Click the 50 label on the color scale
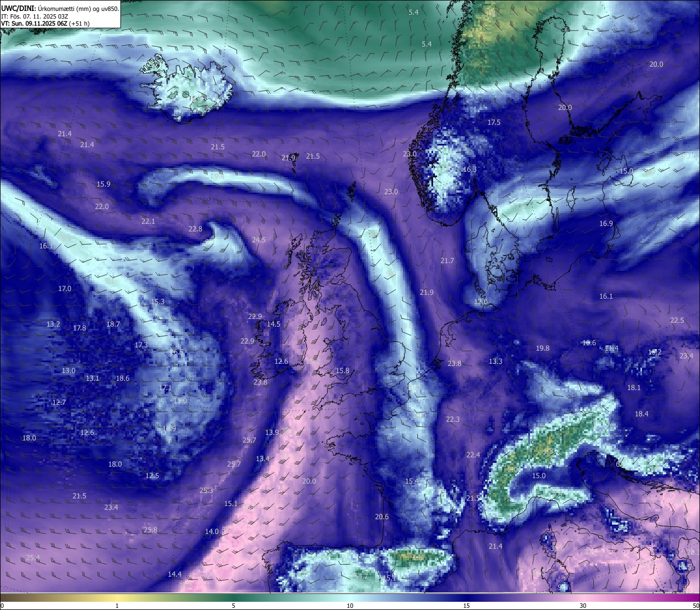The height and width of the screenshot is (610, 700). [696, 606]
